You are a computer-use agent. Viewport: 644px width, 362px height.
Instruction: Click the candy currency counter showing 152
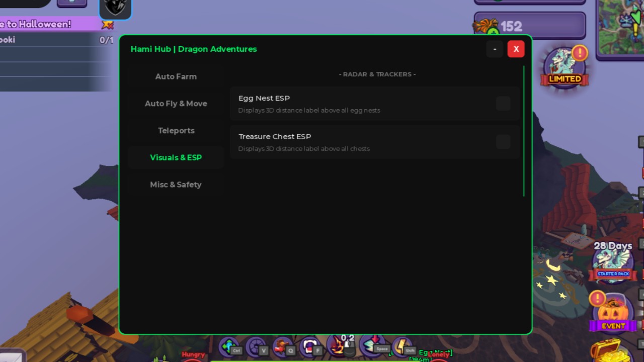[x=529, y=26]
